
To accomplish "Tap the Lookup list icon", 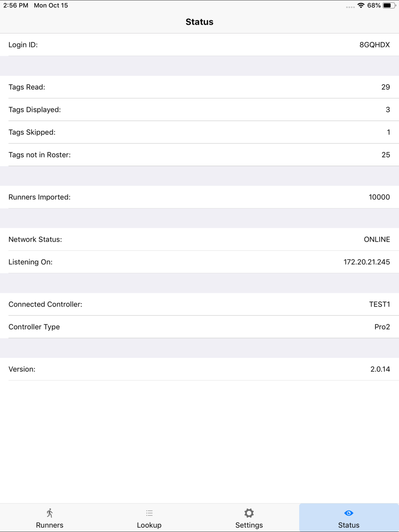I will pos(149,513).
